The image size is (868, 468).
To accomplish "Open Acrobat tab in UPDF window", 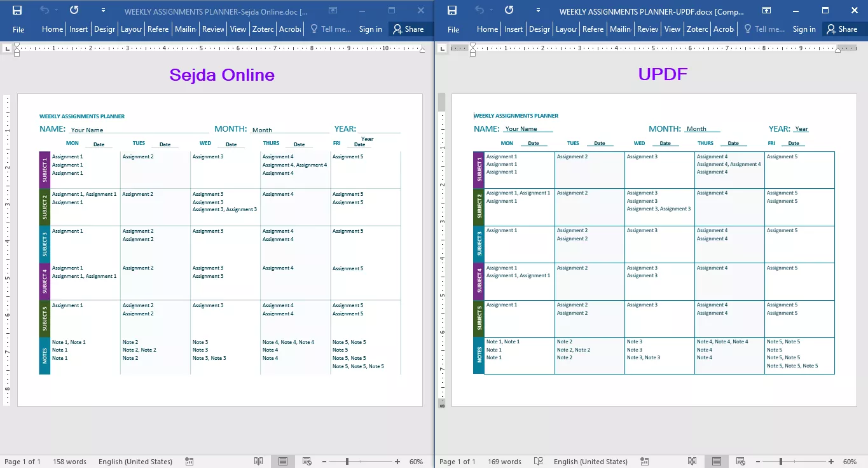I will (724, 29).
